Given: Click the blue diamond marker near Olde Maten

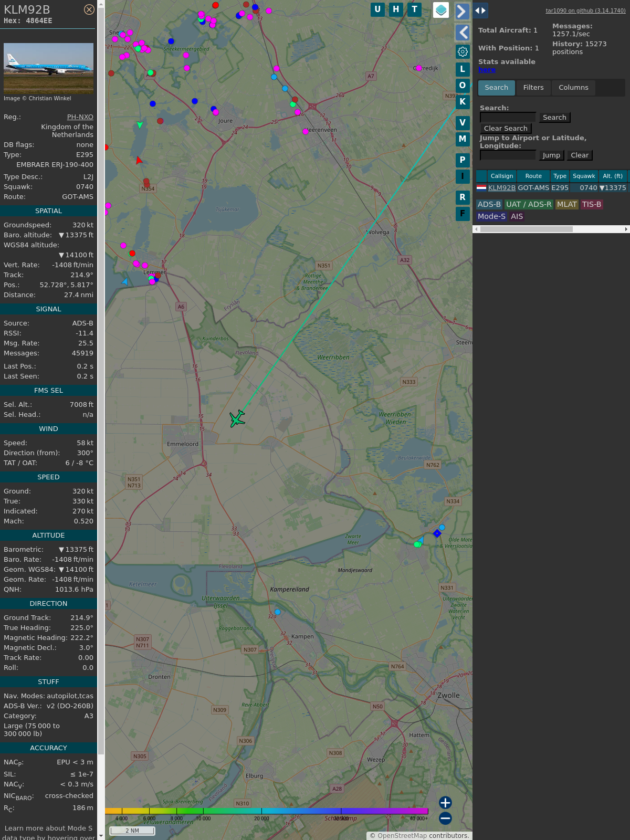Looking at the screenshot, I should click(437, 533).
